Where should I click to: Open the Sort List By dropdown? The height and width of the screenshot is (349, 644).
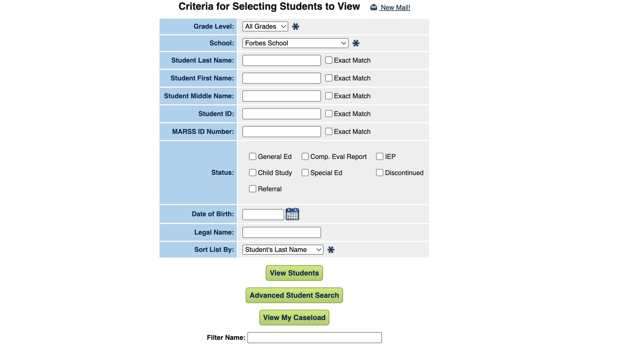283,250
